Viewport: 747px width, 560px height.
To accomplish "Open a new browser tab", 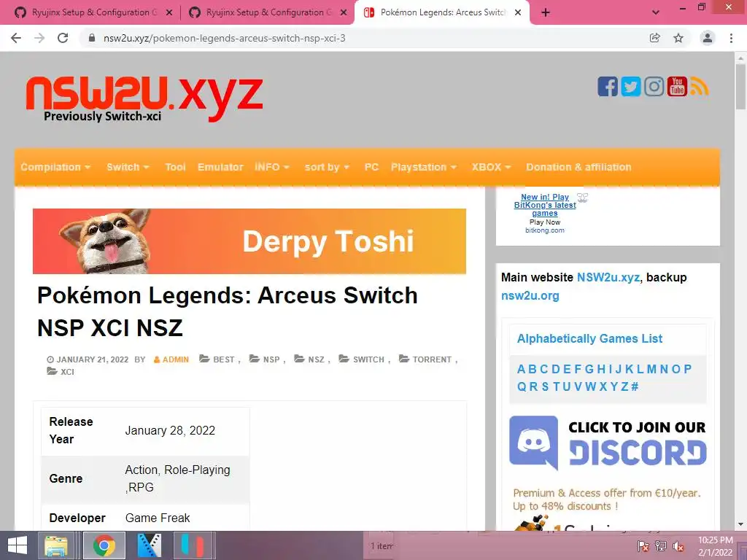I will coord(546,13).
